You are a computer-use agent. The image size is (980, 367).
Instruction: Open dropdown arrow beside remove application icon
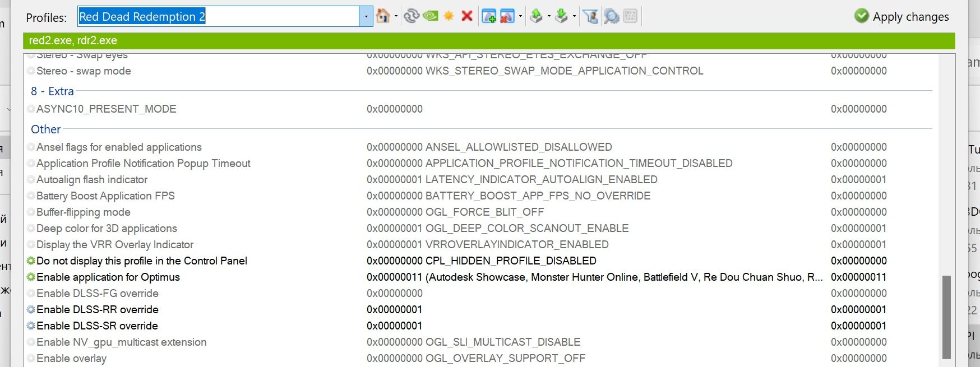click(520, 16)
